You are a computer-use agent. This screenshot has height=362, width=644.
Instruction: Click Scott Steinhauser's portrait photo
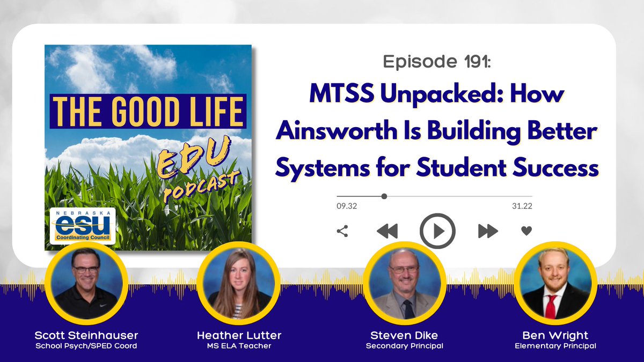click(x=86, y=282)
